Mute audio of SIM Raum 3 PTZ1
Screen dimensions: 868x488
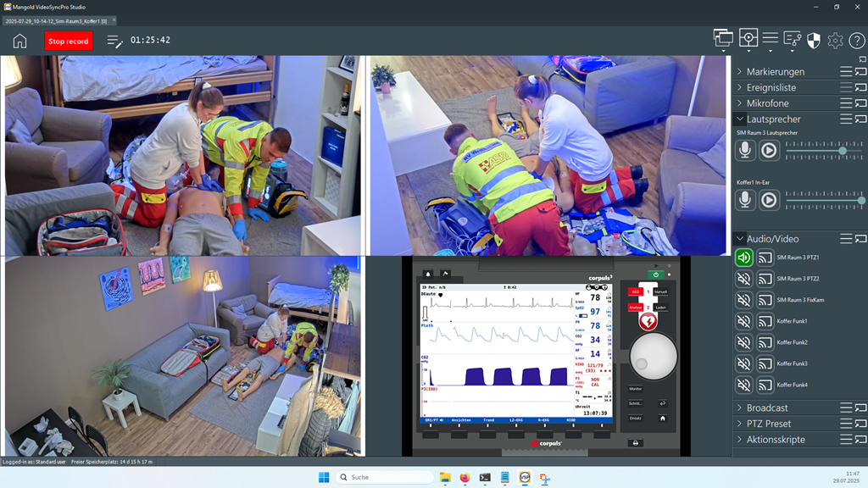[x=744, y=258]
